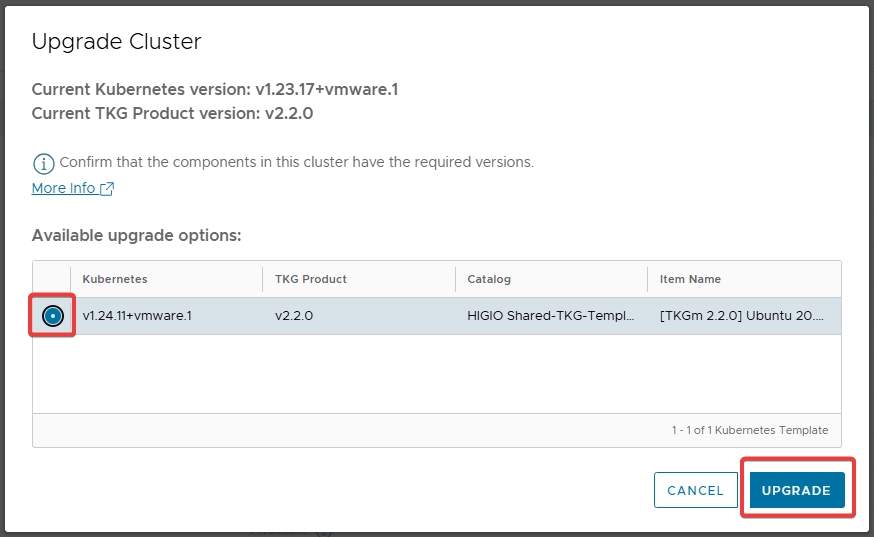The height and width of the screenshot is (537, 874).
Task: Click the Current Kubernetes version text
Action: [215, 90]
